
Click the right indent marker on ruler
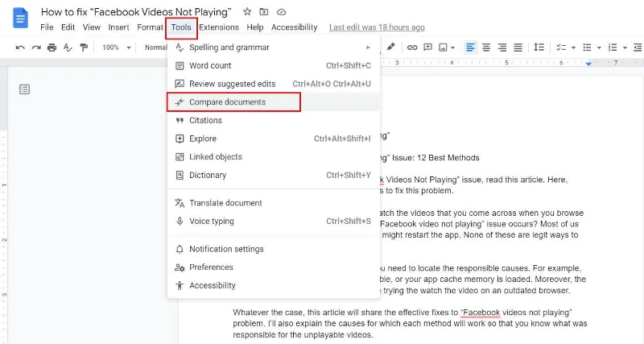click(588, 64)
